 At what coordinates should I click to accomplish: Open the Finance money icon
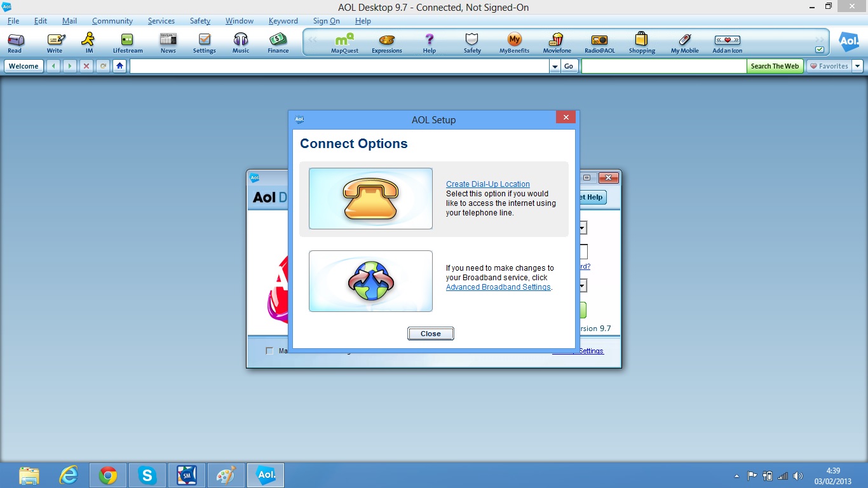pyautogui.click(x=278, y=43)
